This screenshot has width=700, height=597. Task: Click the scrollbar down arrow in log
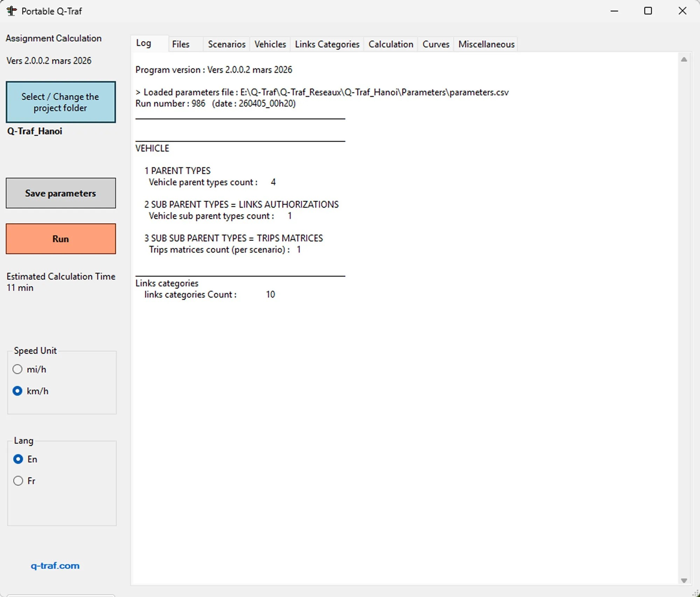684,581
